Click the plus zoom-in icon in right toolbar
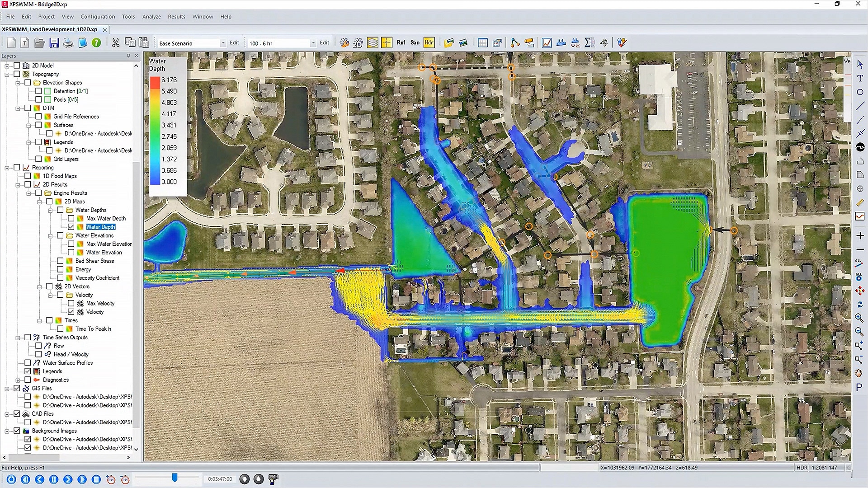This screenshot has height=488, width=868. (859, 235)
